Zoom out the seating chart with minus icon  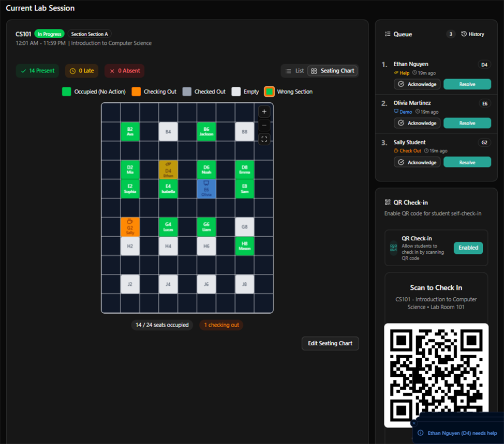[x=264, y=126]
